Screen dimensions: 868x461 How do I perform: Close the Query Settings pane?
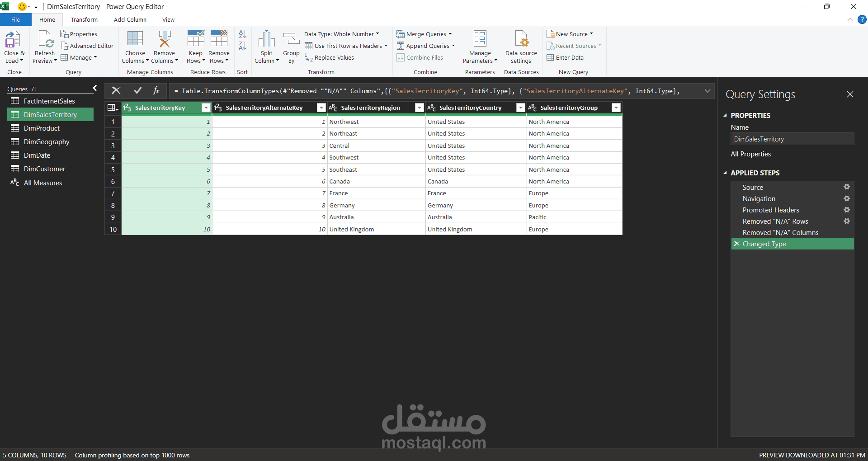(x=850, y=94)
